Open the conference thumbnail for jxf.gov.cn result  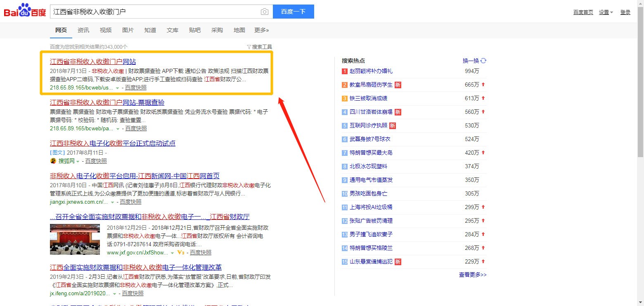(x=75, y=239)
